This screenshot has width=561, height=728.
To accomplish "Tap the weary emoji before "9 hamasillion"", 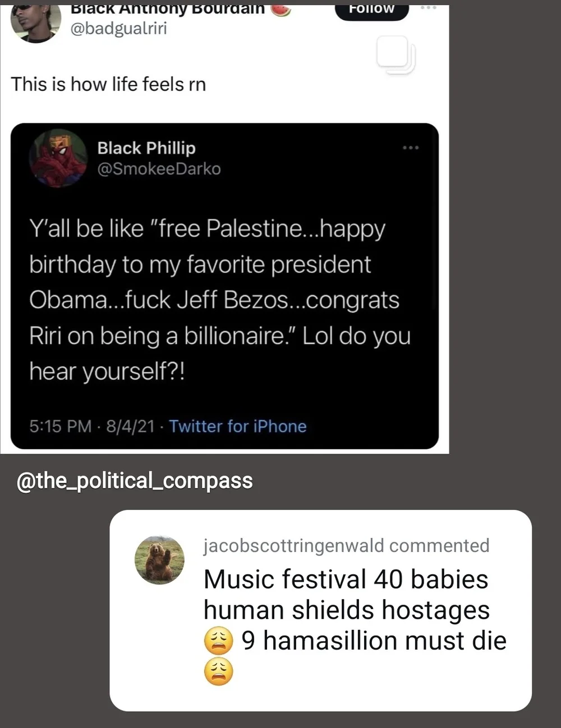I will (218, 641).
